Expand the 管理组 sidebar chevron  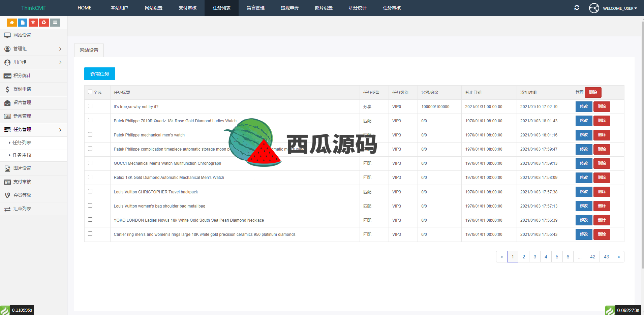pyautogui.click(x=60, y=49)
